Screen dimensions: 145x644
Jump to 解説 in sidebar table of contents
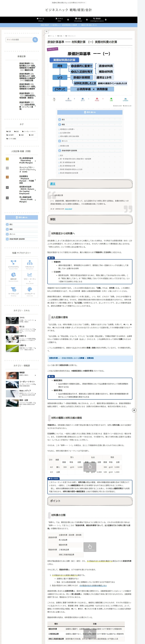pos(11,229)
